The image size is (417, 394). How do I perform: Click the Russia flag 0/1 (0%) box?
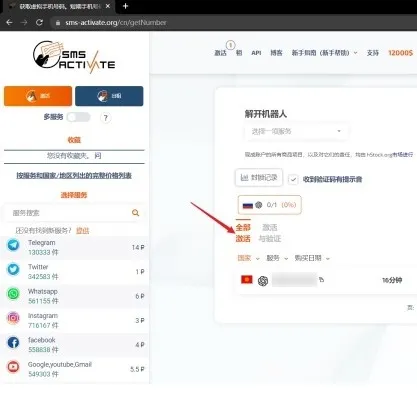point(270,205)
